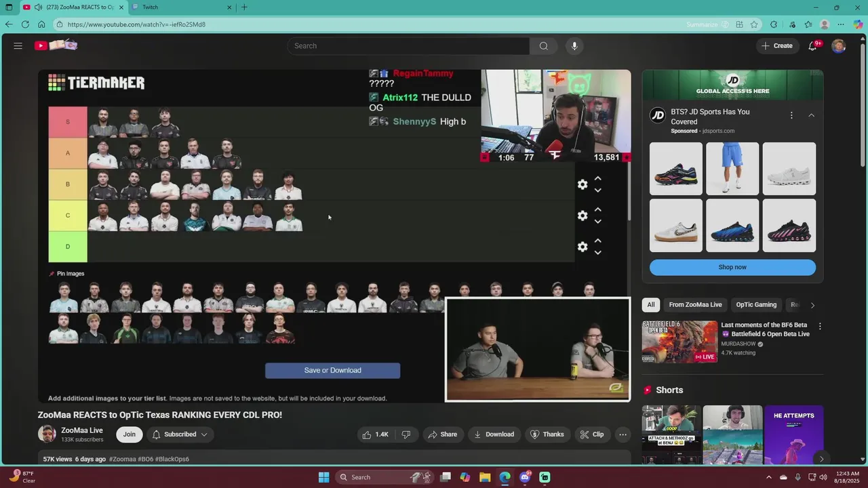
Task: Open Discord from taskbar
Action: 525,477
